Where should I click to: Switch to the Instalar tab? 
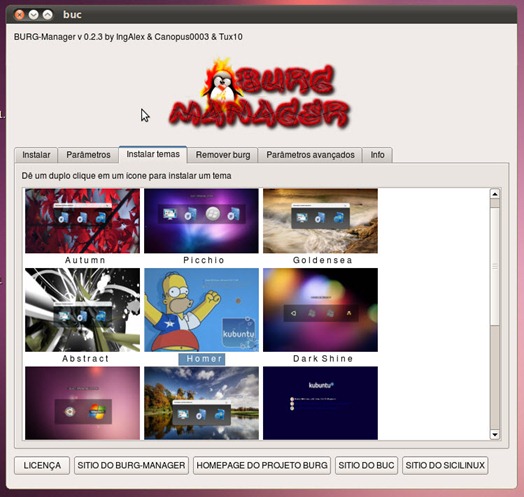pos(36,155)
